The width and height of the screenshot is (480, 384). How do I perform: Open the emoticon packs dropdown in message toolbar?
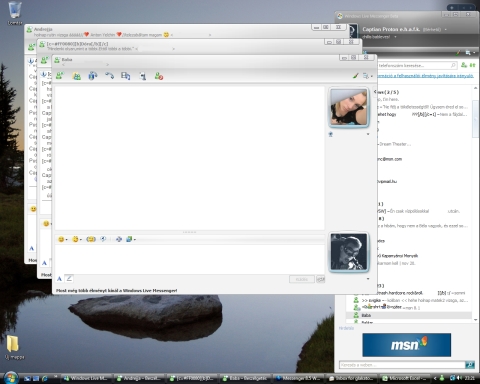click(131, 239)
